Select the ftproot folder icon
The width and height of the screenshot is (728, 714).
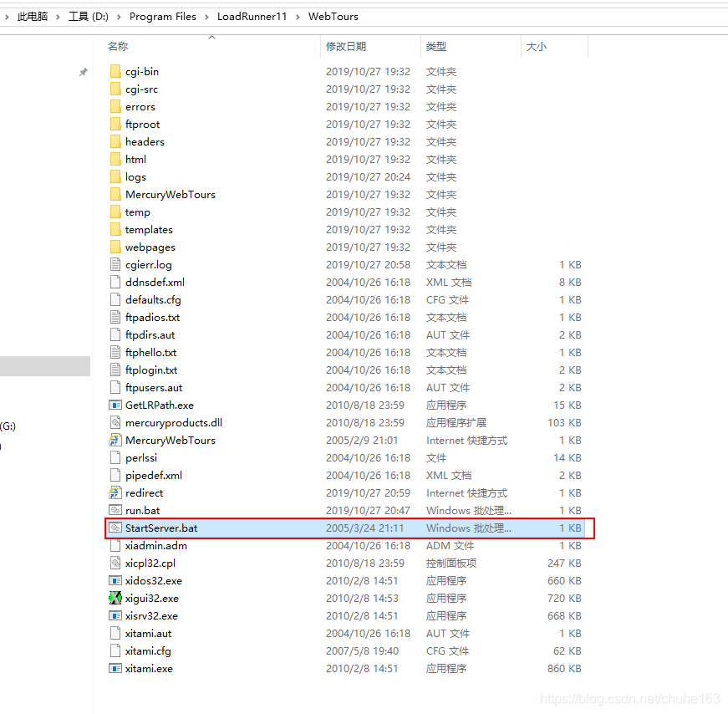tap(115, 125)
